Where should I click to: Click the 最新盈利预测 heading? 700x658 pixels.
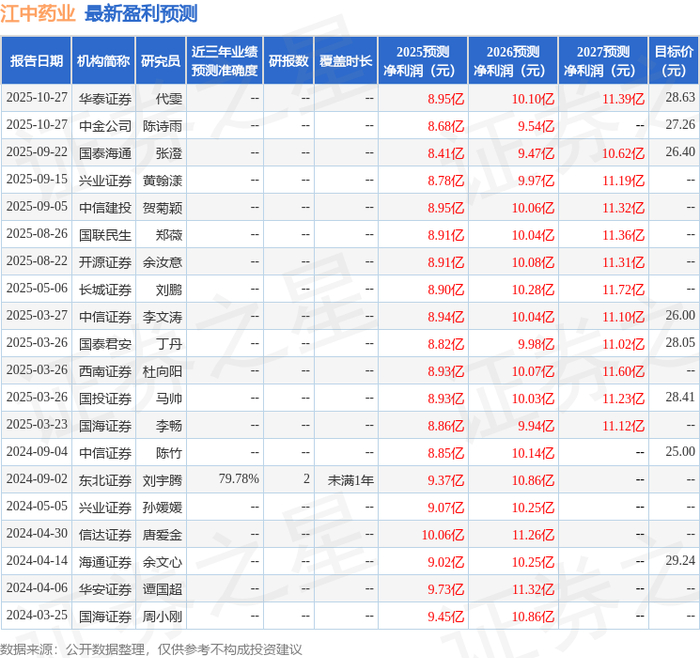click(x=141, y=13)
